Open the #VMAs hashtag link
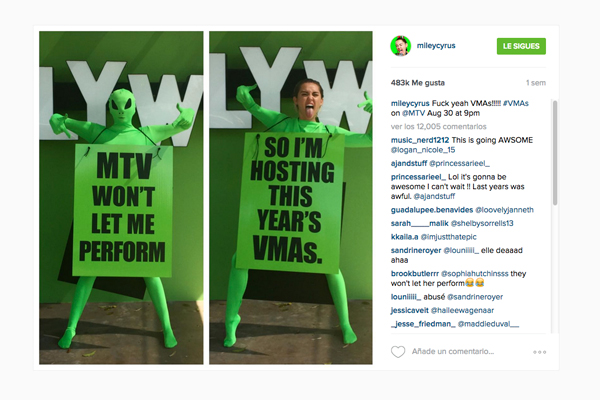This screenshot has height=400, width=600. [x=516, y=103]
